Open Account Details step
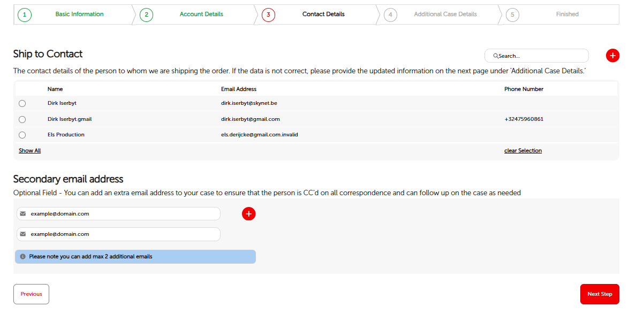This screenshot has width=644, height=315. [x=201, y=14]
